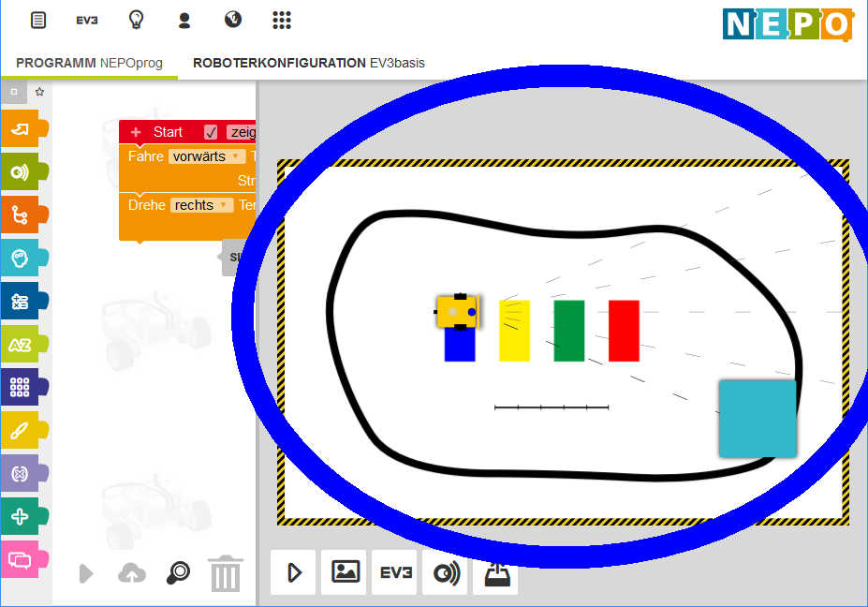Screen dimensions: 868x607
Task: Open the gallery grid menu
Action: pyautogui.click(x=282, y=21)
